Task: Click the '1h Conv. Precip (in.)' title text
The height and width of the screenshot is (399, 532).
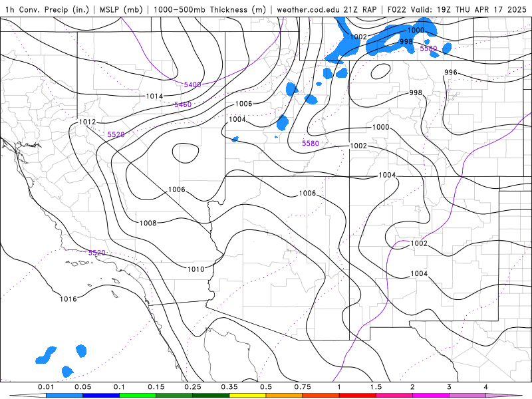Action: pos(47,9)
